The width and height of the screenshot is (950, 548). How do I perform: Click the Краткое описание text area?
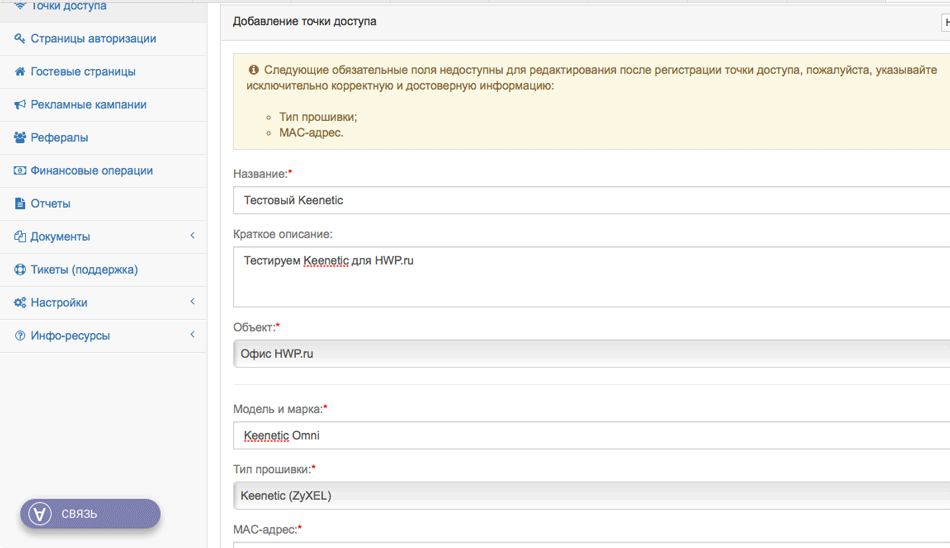590,277
